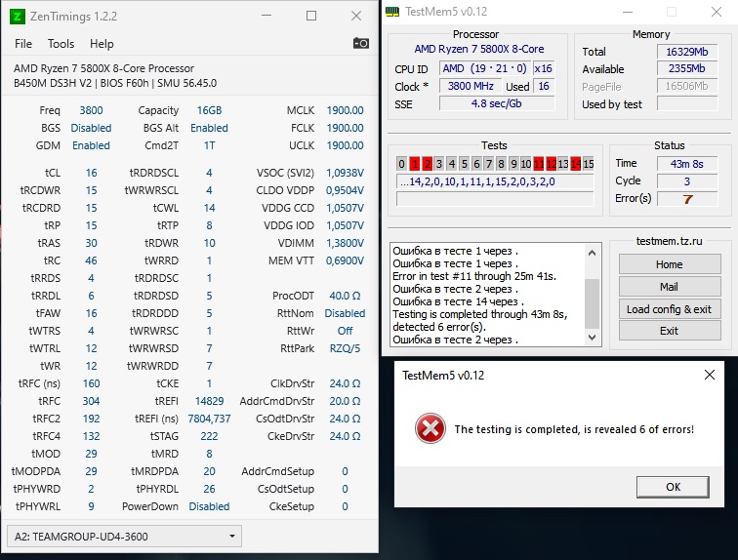This screenshot has width=738, height=560.
Task: Select test box 13 in Tests
Action: [x=563, y=164]
